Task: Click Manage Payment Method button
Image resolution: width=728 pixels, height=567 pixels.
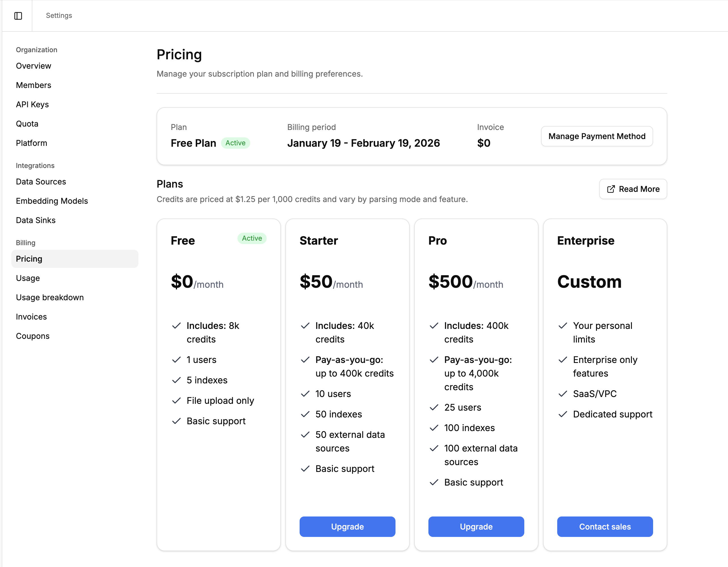Action: [596, 136]
